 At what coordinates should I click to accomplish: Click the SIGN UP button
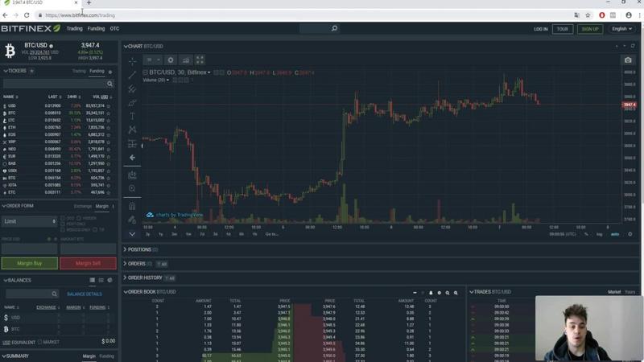pos(590,29)
